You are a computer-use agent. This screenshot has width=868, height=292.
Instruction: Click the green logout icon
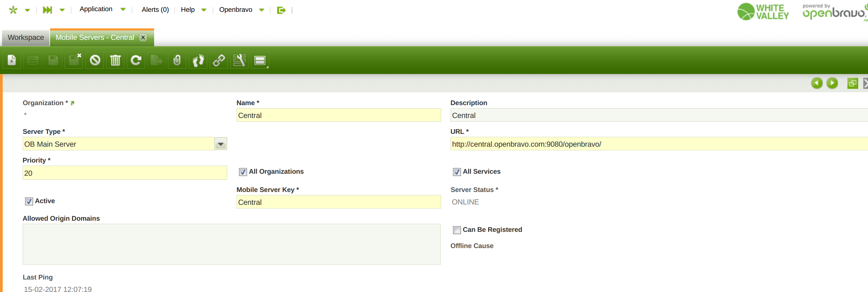281,10
